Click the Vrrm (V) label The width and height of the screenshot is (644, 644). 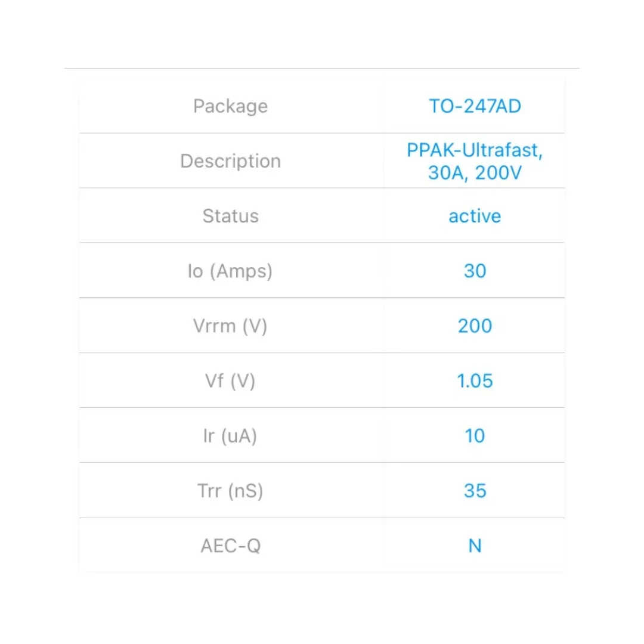230,326
